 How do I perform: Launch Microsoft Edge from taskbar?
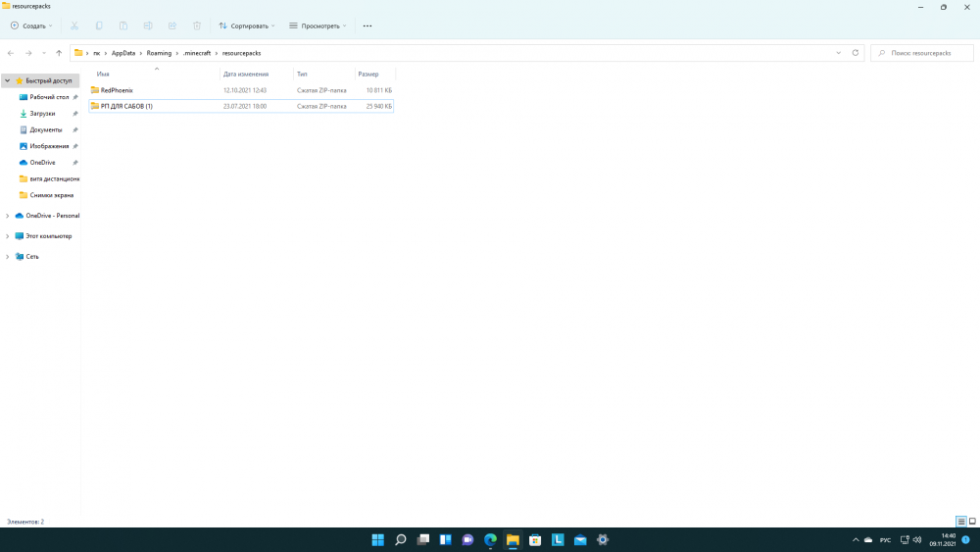[491, 539]
